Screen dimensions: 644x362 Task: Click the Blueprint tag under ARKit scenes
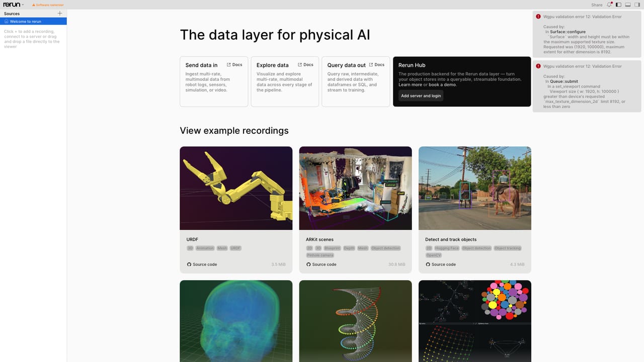click(x=332, y=248)
